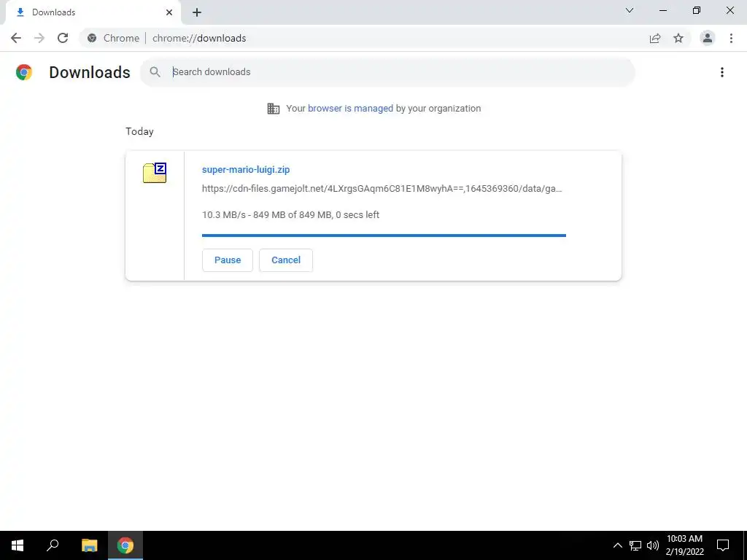
Task: Go back using the browser back arrow
Action: (x=16, y=38)
